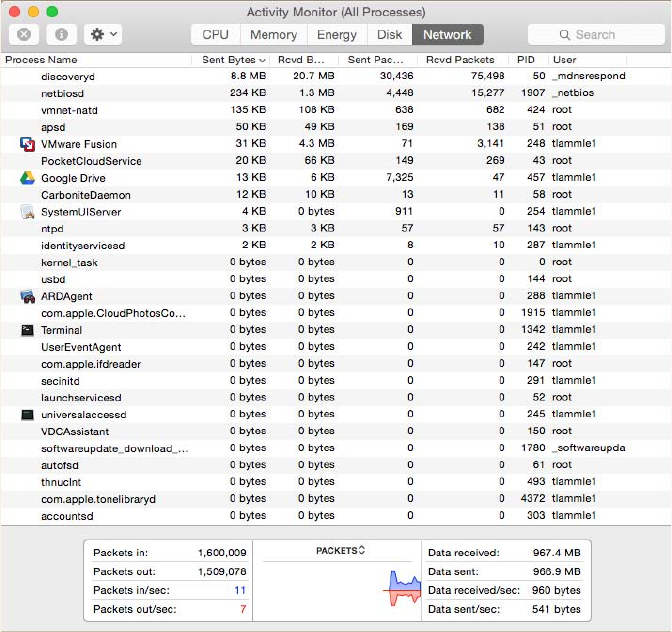Screen dimensions: 672x632
Task: Click the Packets in value 1,600,009
Action: (222, 553)
